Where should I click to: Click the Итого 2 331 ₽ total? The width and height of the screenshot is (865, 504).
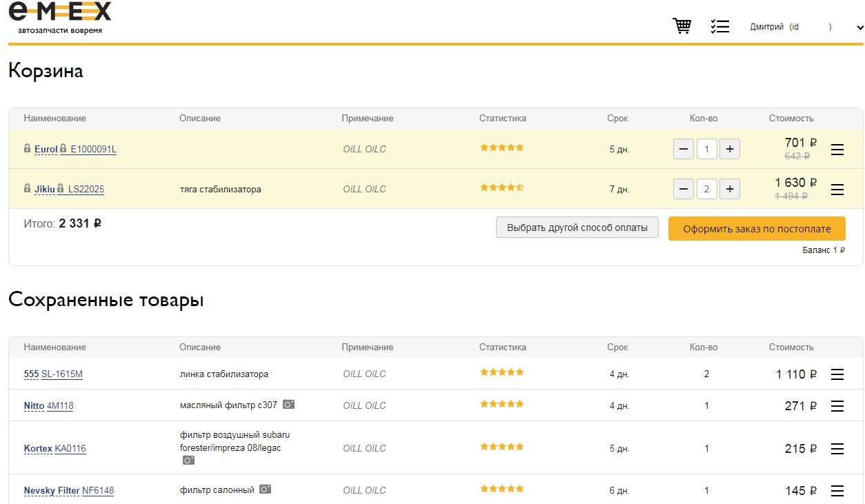63,223
